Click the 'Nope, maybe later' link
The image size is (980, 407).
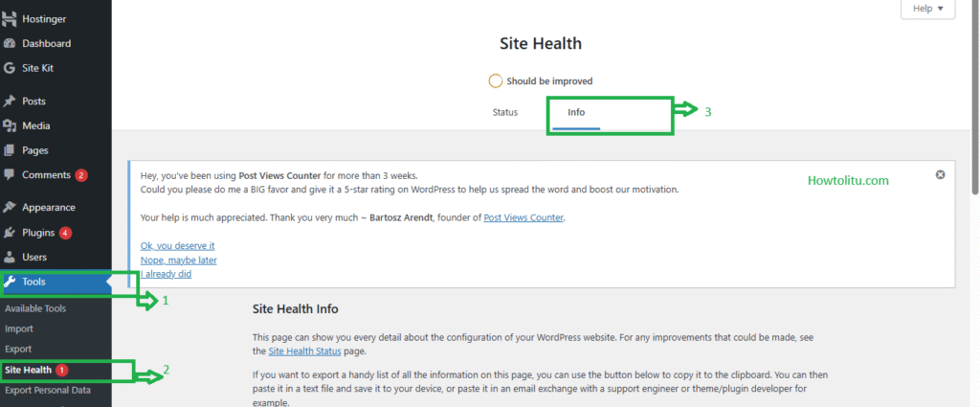pos(178,260)
